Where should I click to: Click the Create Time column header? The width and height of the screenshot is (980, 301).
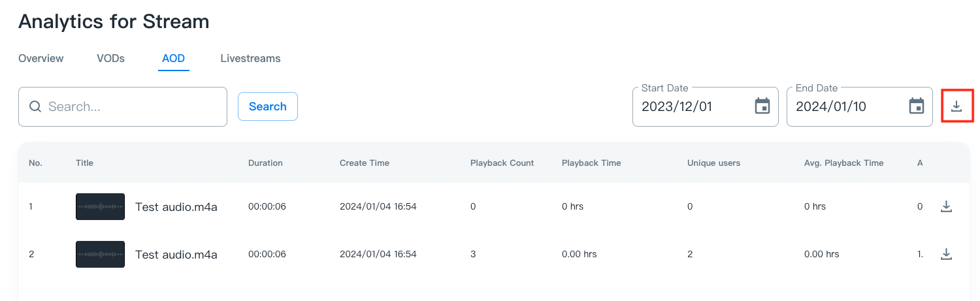364,163
